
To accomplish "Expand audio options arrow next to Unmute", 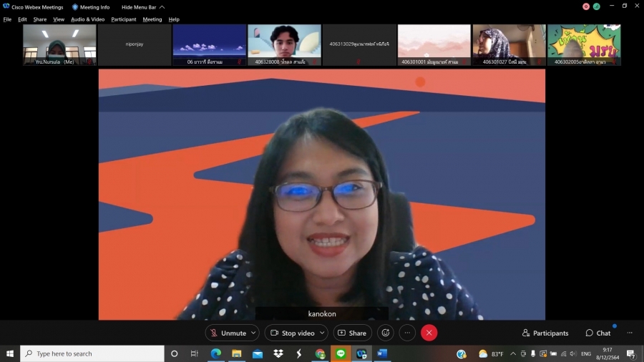I will pos(253,333).
